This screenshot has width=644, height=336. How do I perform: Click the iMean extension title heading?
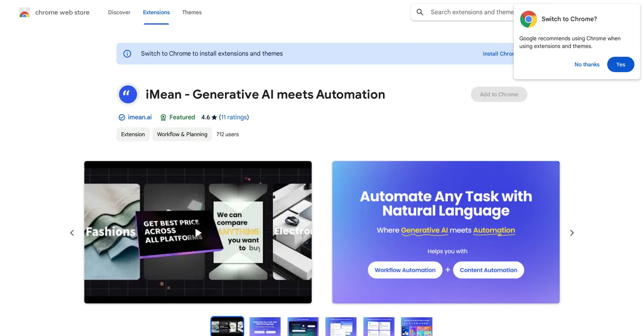(x=265, y=94)
